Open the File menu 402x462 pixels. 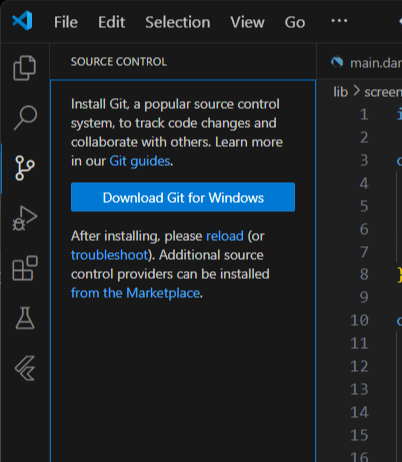[x=66, y=22]
